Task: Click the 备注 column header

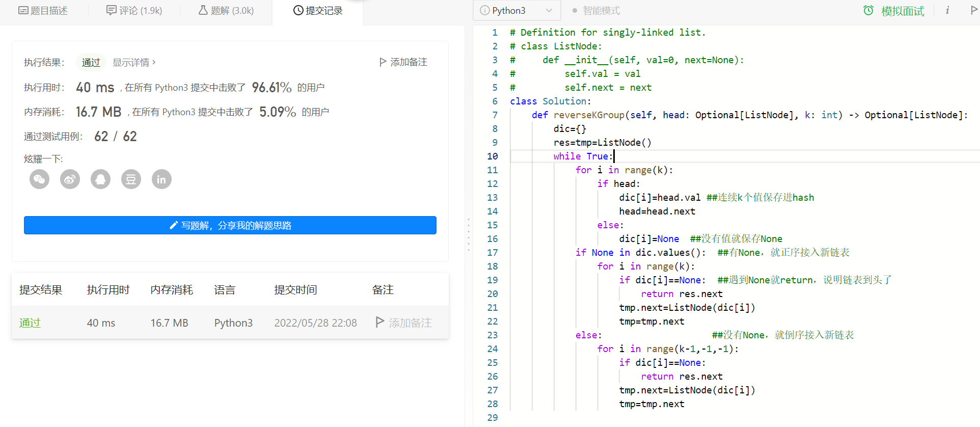Action: point(383,290)
